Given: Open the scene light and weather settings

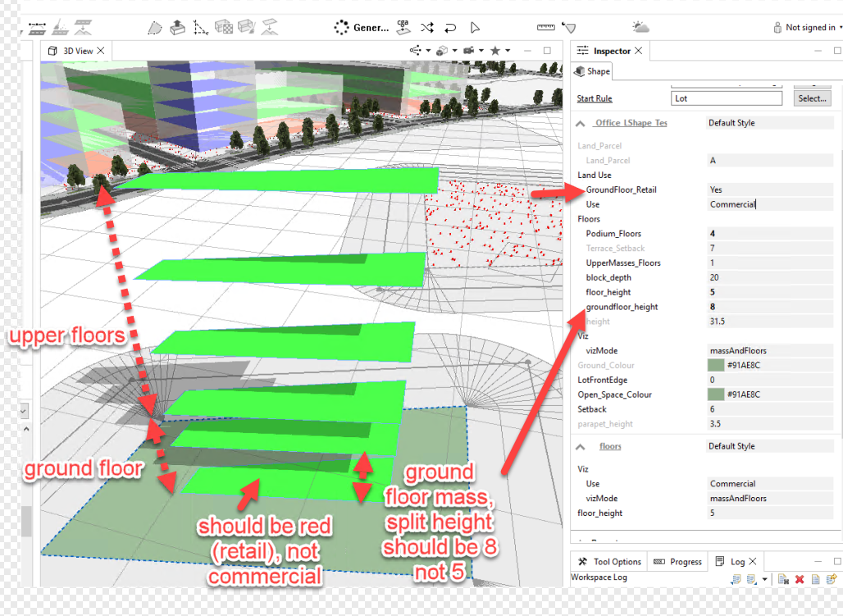Looking at the screenshot, I should (x=640, y=27).
